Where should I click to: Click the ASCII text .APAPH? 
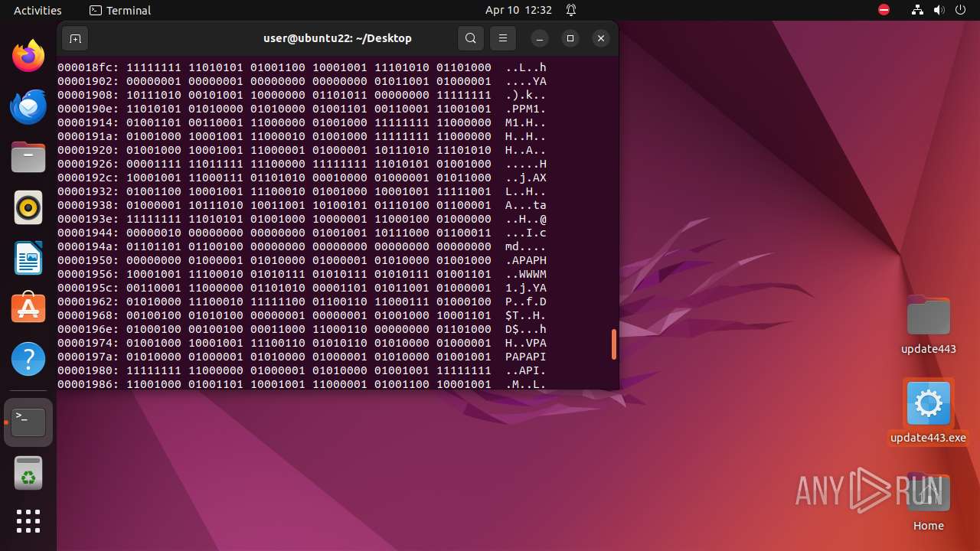[526, 260]
